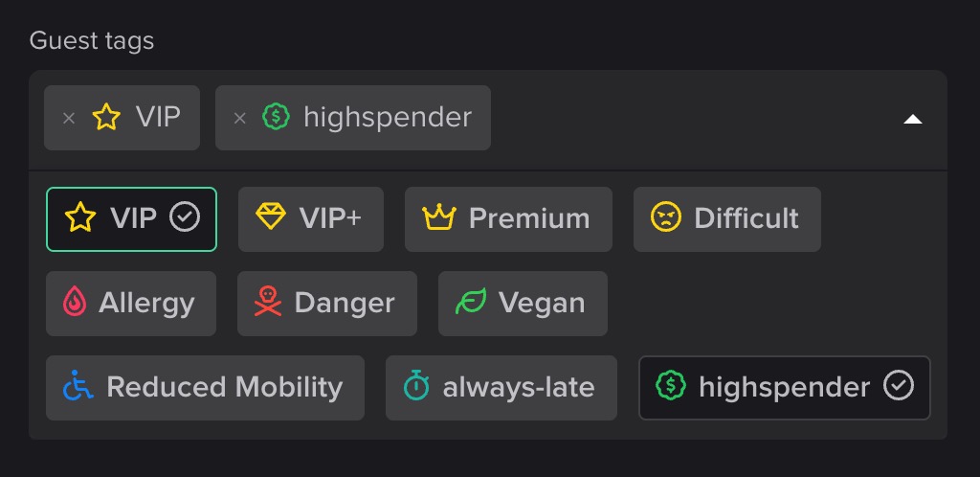This screenshot has height=477, width=980.
Task: Click the angry face Difficult icon
Action: point(665,218)
